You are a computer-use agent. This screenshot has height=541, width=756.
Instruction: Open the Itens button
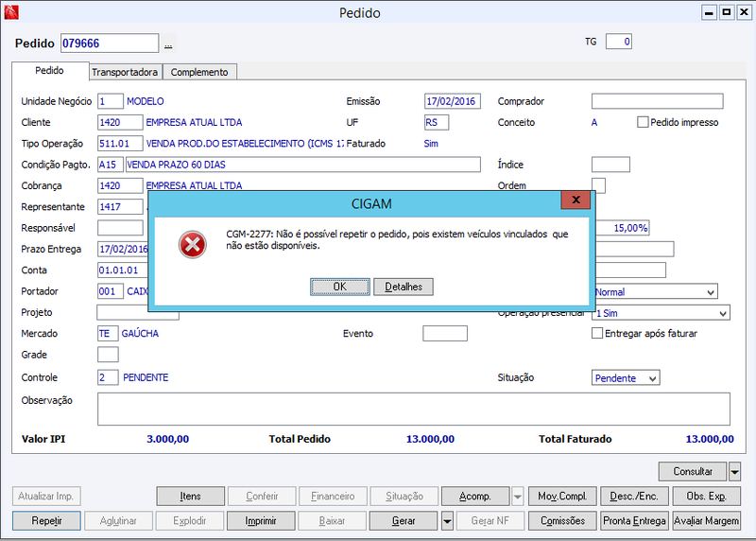(191, 497)
